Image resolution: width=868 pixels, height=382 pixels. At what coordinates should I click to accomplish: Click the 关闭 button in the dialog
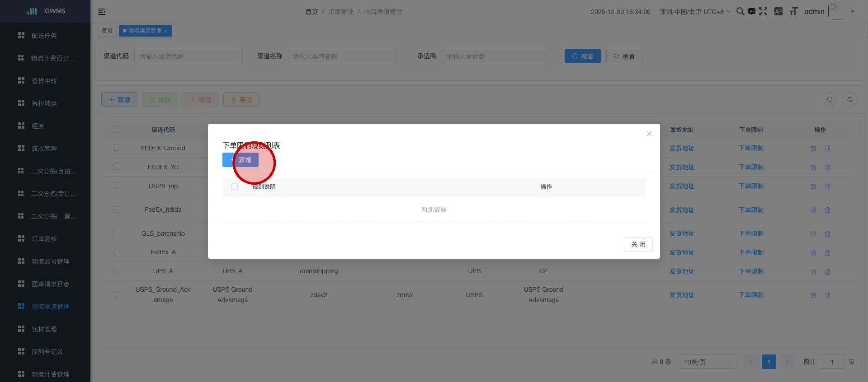(x=638, y=244)
